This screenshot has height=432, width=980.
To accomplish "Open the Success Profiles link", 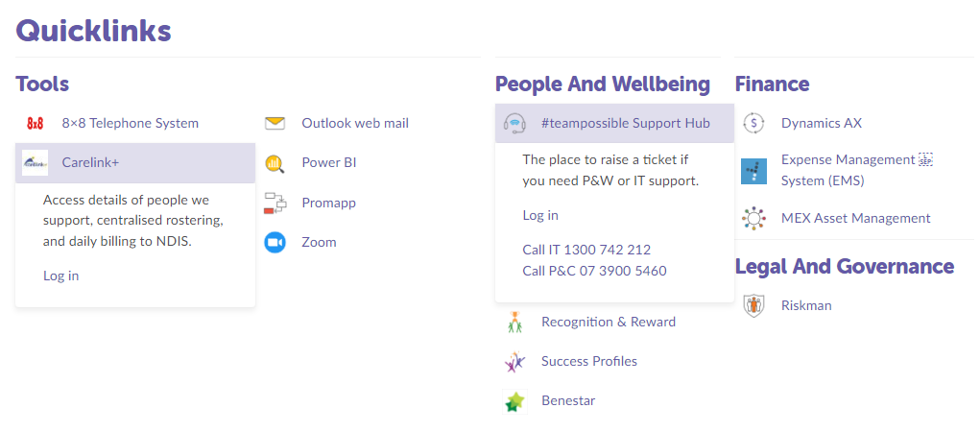I will (x=588, y=361).
